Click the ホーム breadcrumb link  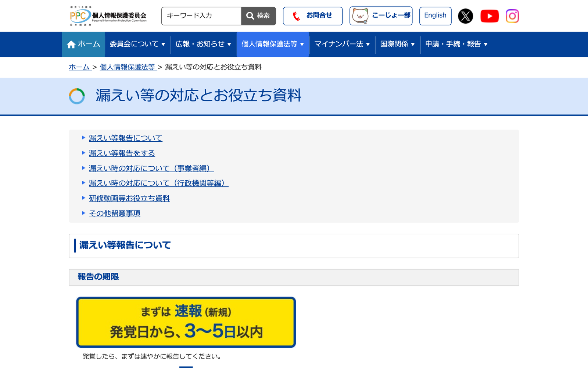80,67
